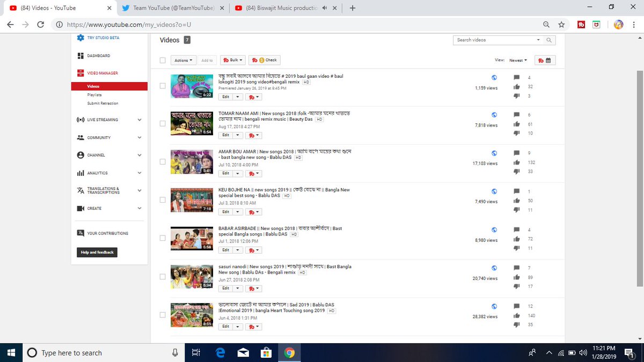Click the Cortana microphone icon
The image size is (644, 362).
click(175, 352)
